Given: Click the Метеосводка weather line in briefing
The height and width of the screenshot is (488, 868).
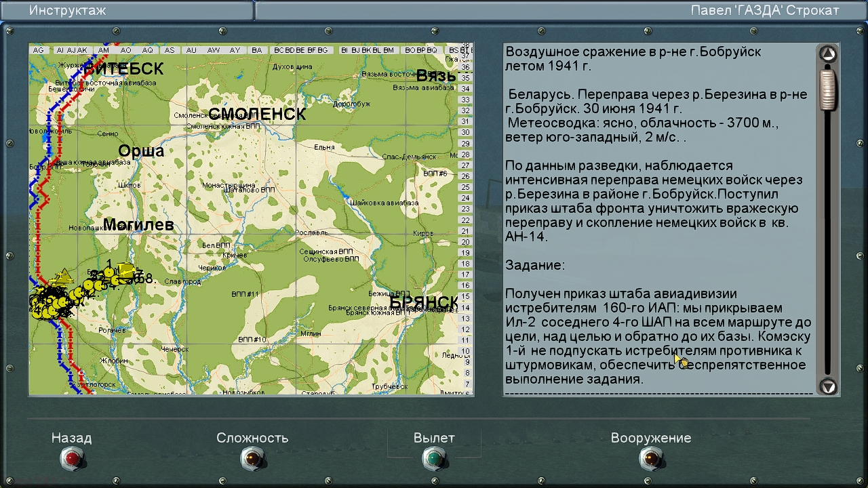Looking at the screenshot, I should point(642,123).
